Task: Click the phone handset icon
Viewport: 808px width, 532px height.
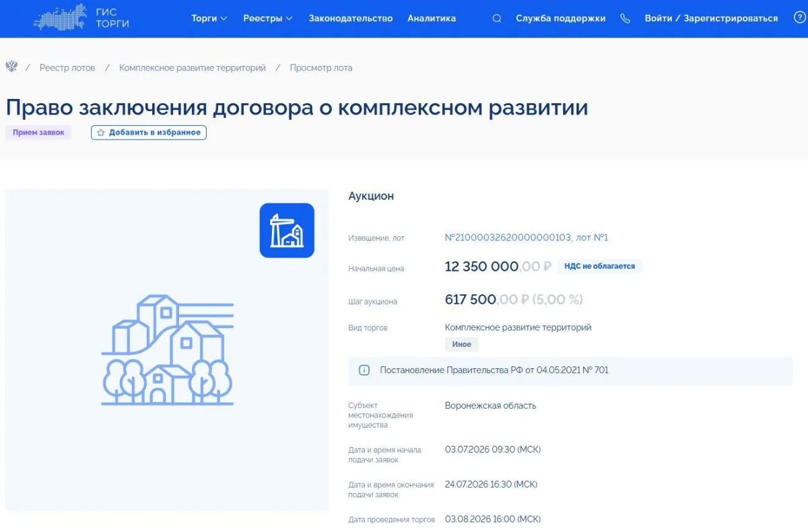Action: click(626, 19)
